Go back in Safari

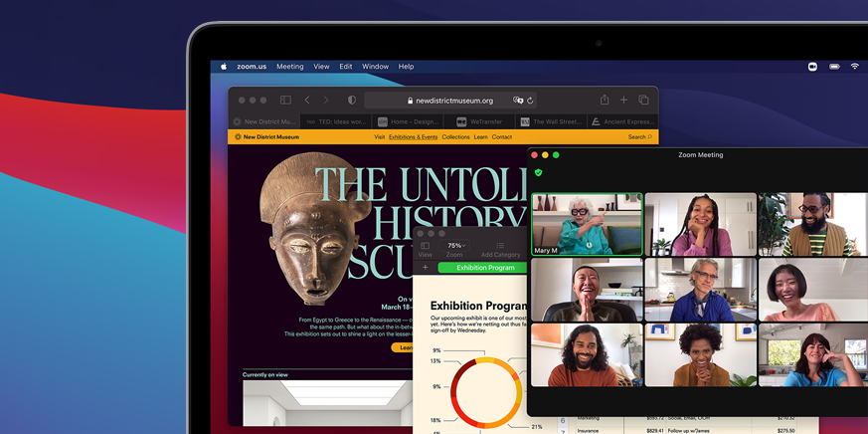click(x=307, y=101)
